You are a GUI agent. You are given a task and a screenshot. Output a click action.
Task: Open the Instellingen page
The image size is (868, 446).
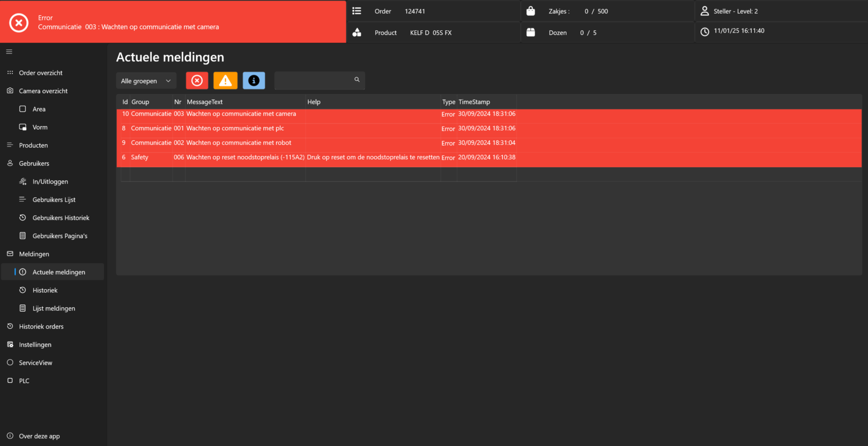[35, 345]
